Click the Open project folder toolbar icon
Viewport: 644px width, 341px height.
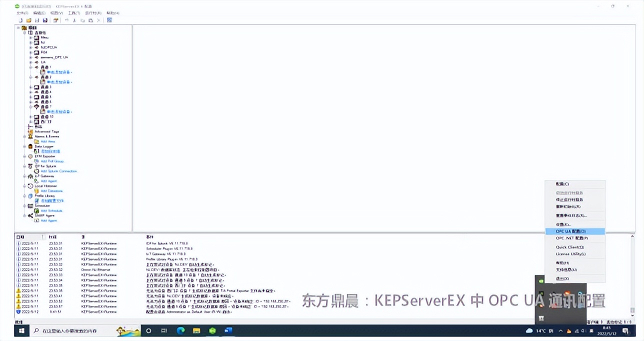click(29, 20)
